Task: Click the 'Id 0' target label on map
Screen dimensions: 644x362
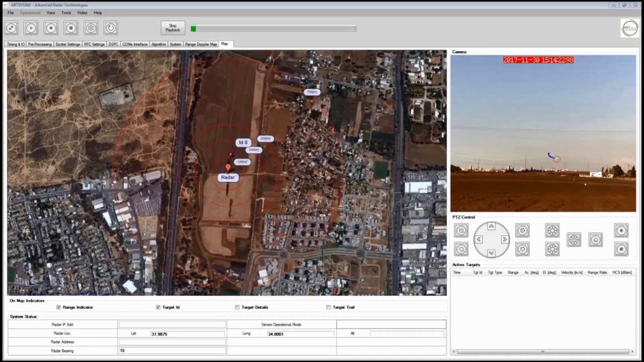Action: point(243,142)
